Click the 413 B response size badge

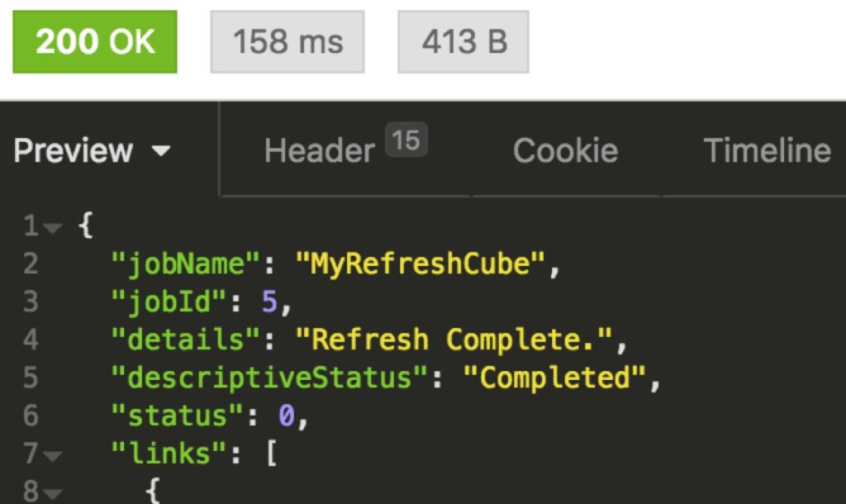[463, 42]
